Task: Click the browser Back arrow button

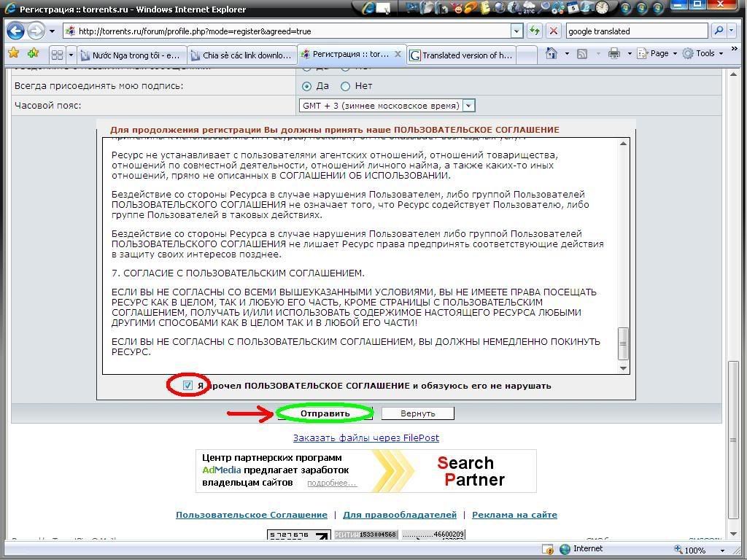Action: coord(16,31)
